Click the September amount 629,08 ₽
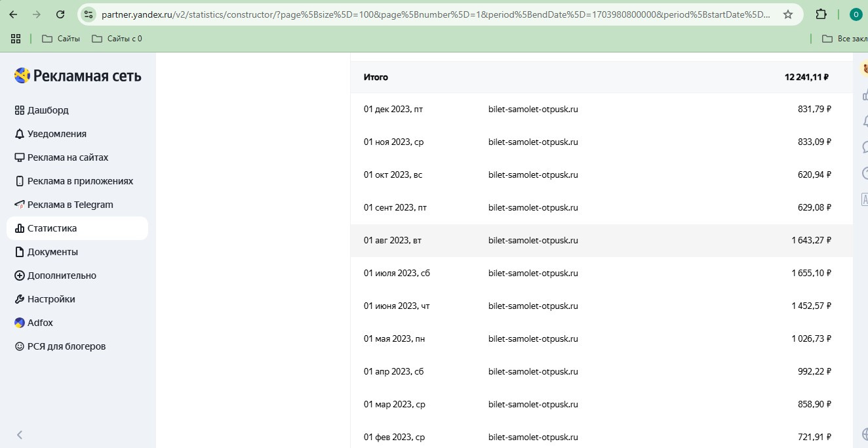868x448 pixels. click(x=814, y=208)
